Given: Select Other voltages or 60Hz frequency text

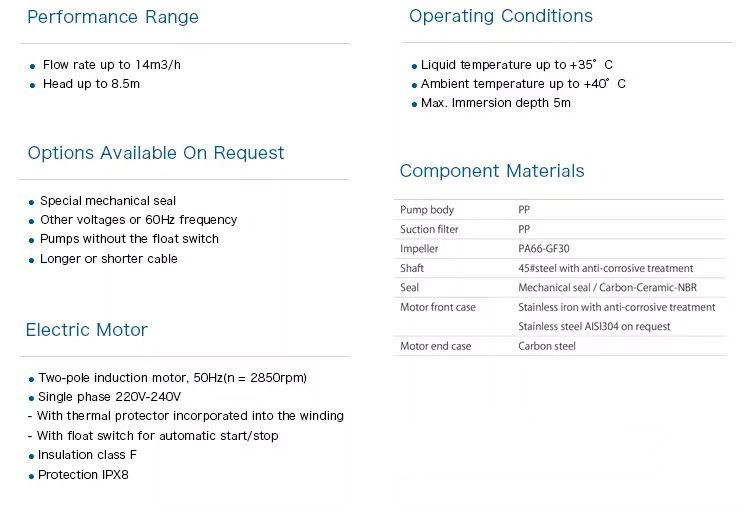Looking at the screenshot, I should pos(138,220).
